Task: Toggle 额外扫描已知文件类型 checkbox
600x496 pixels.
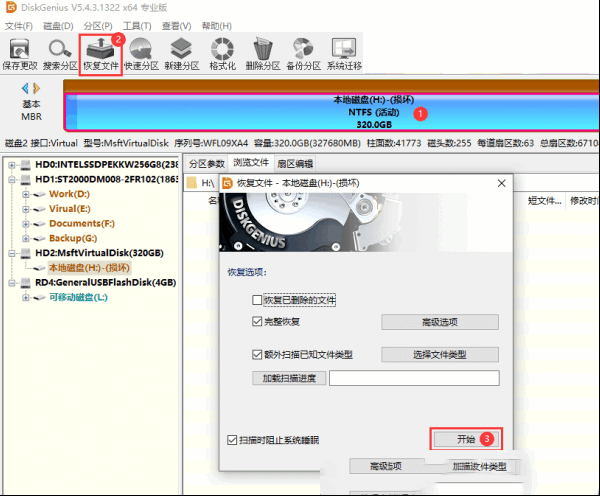Action: pyautogui.click(x=257, y=354)
